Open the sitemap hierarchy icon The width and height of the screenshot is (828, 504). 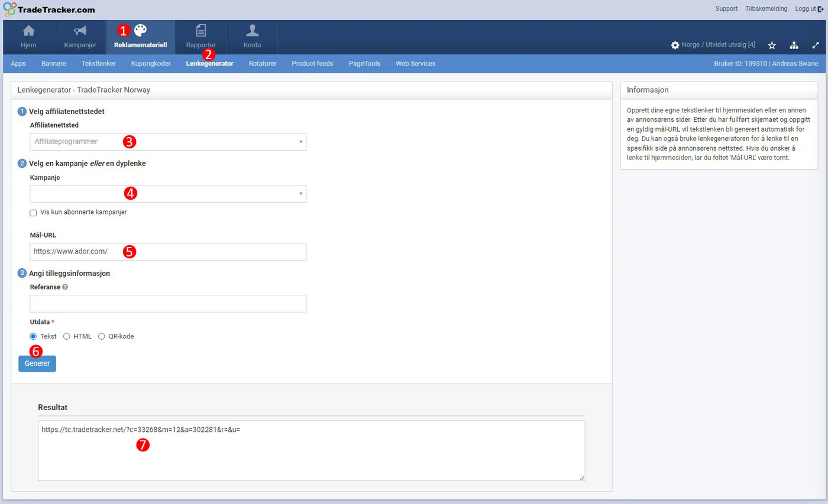tap(794, 45)
